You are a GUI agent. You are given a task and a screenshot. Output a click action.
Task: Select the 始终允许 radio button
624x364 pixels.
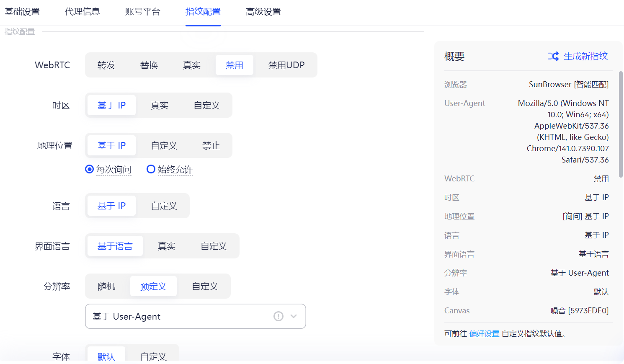click(151, 169)
